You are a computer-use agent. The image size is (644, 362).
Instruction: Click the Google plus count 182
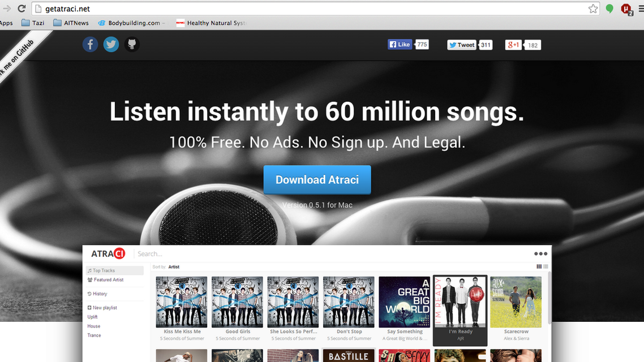tap(533, 45)
